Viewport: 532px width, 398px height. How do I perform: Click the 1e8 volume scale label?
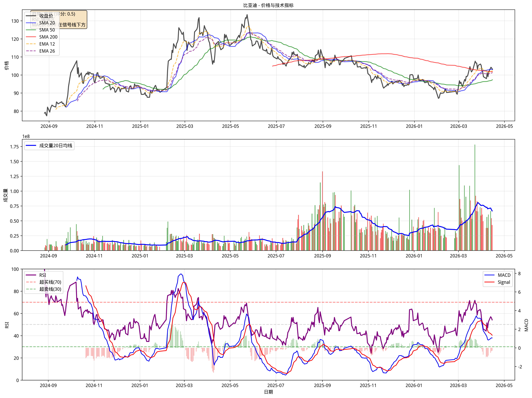click(26, 136)
